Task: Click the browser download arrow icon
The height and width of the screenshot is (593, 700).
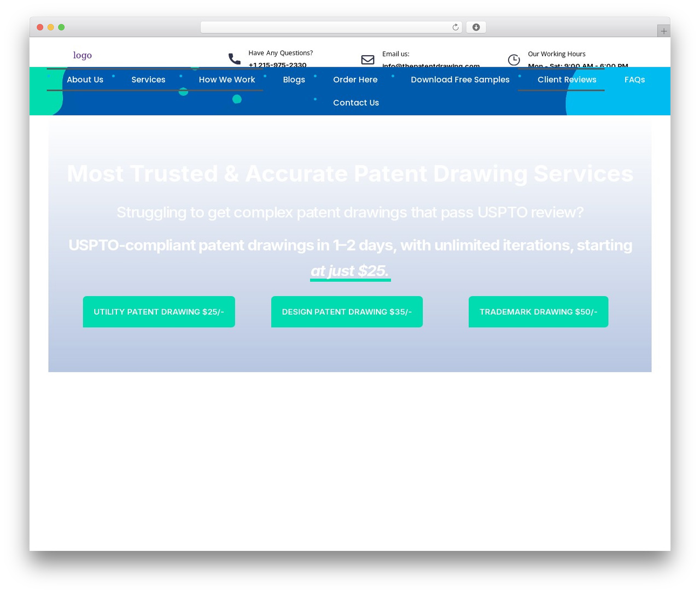Action: [x=476, y=27]
